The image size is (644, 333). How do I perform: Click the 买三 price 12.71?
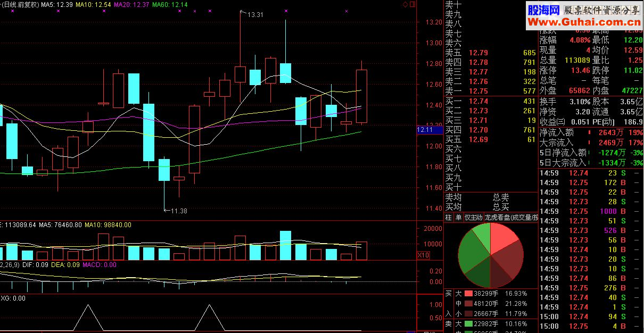[x=478, y=120]
